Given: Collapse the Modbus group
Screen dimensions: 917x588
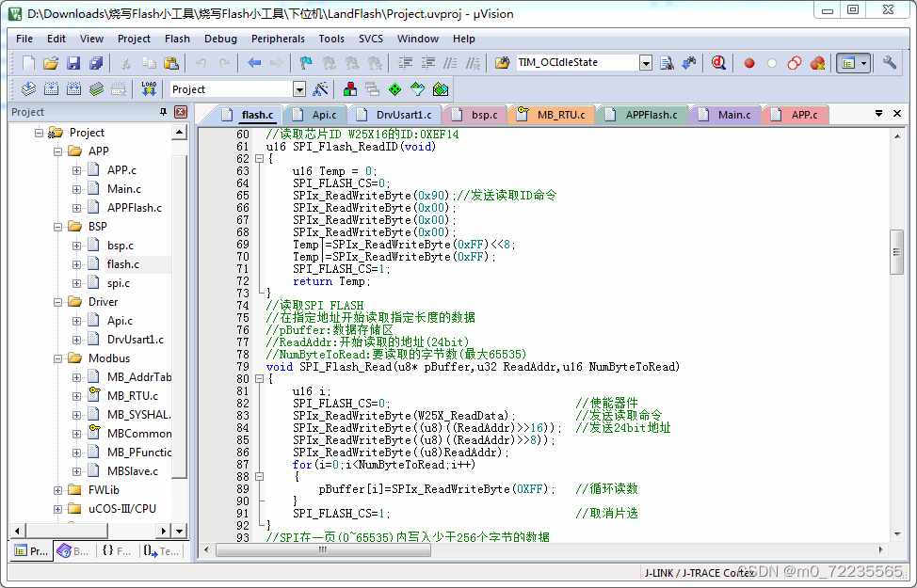Looking at the screenshot, I should coord(57,358).
